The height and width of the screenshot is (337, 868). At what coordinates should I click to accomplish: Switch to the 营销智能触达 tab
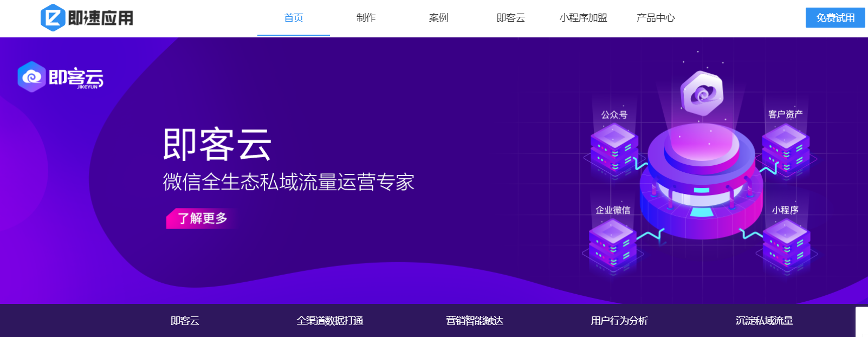tap(475, 321)
